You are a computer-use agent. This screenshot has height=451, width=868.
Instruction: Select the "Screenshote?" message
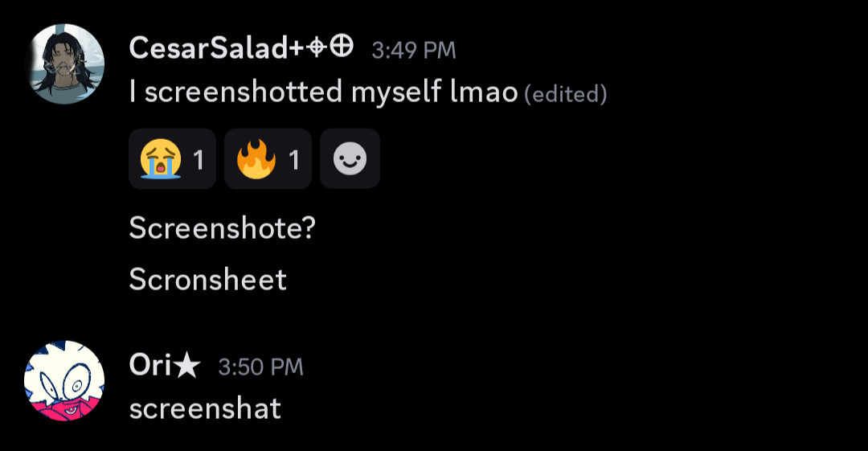point(222,228)
